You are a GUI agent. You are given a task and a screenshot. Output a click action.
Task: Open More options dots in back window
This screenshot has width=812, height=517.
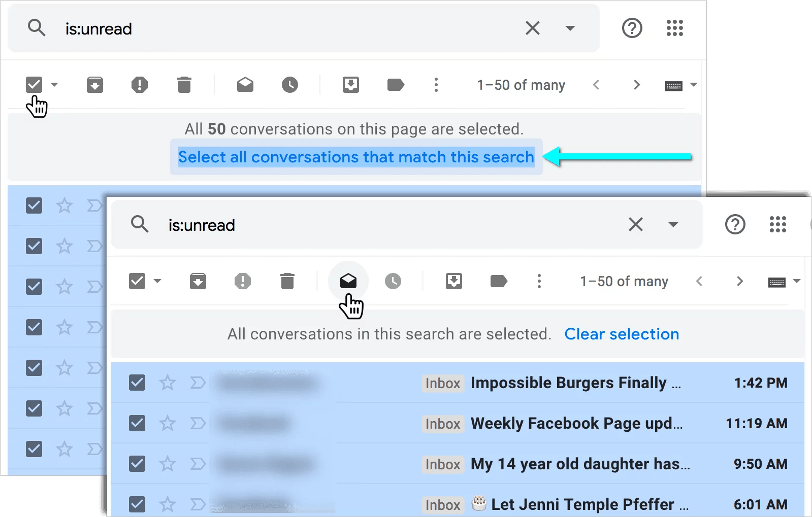click(436, 85)
